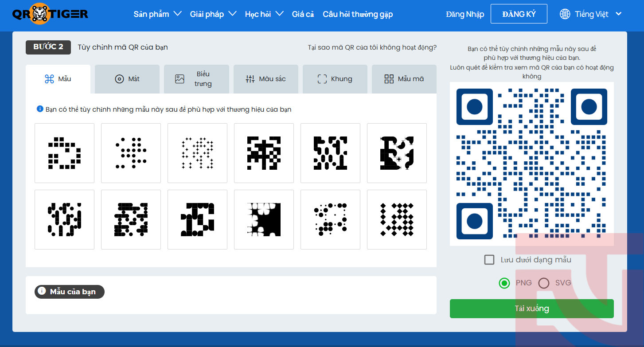Select the sparkle stars QR pattern

click(197, 153)
